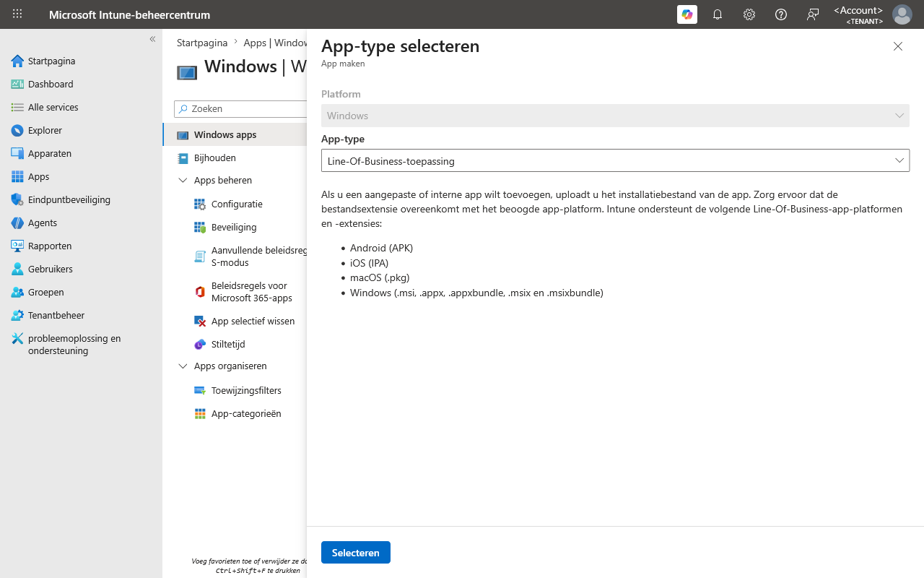Click the Microsoft 365-apps Office icon

[200, 292]
